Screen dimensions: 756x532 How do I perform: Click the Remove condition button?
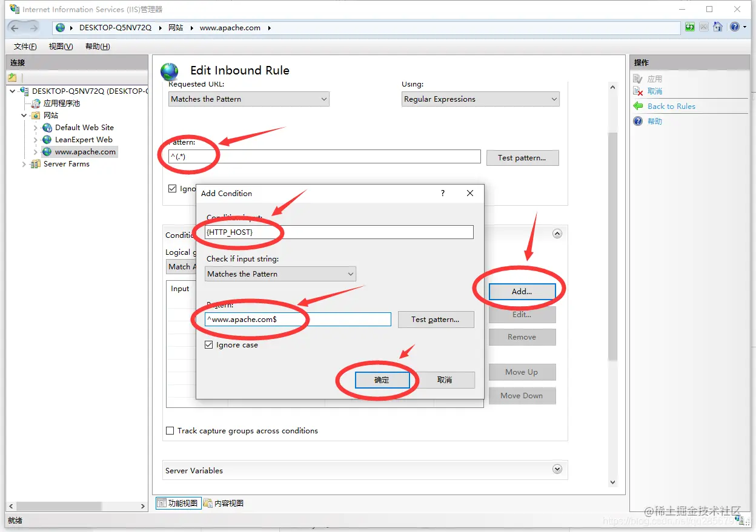[x=522, y=337]
